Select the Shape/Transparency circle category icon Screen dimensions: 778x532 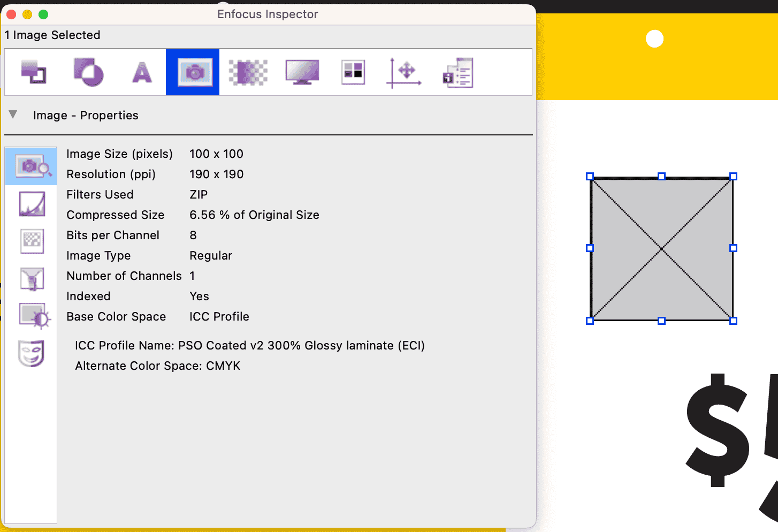88,72
